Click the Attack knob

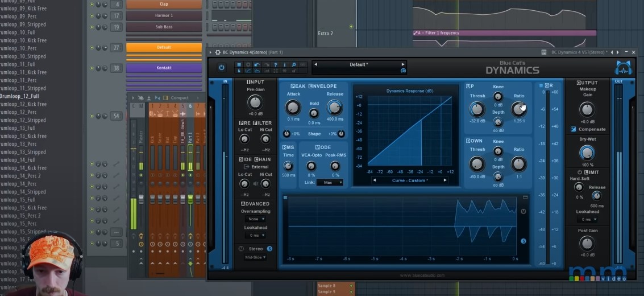[x=293, y=108]
